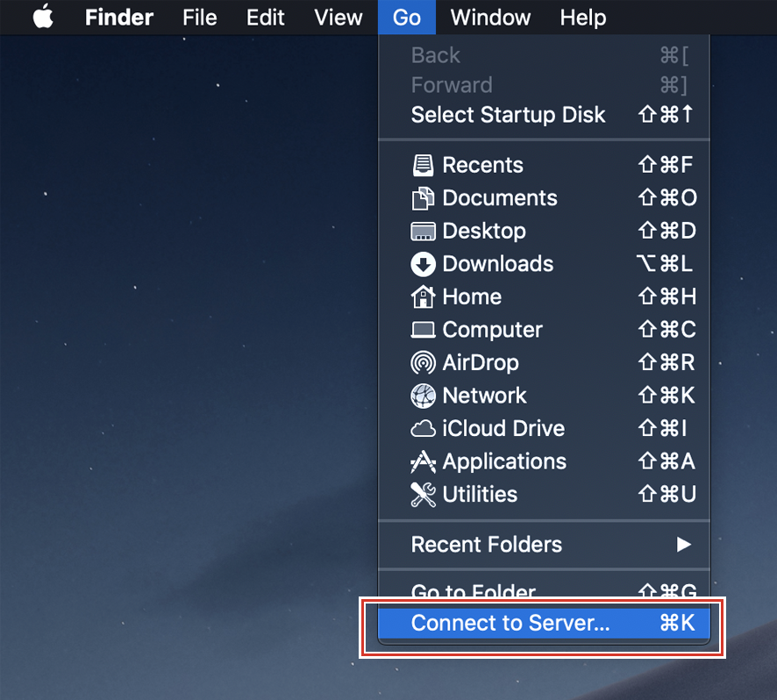Open the Help menu
The width and height of the screenshot is (777, 700).
pos(582,17)
